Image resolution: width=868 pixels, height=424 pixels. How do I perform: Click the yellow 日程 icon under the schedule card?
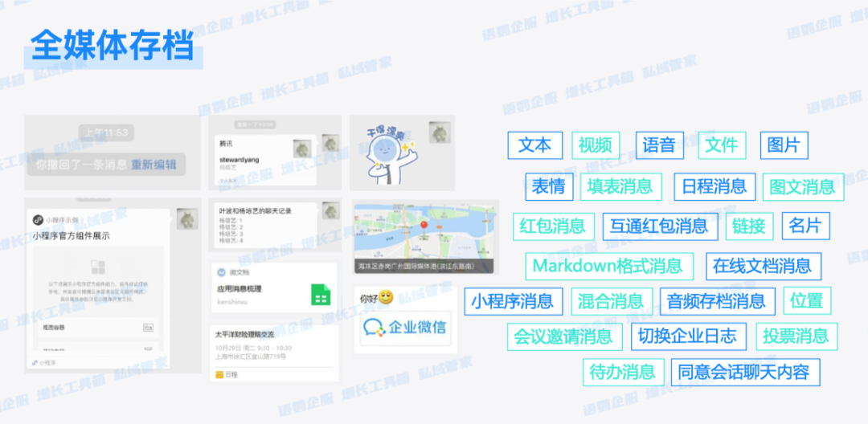219,374
